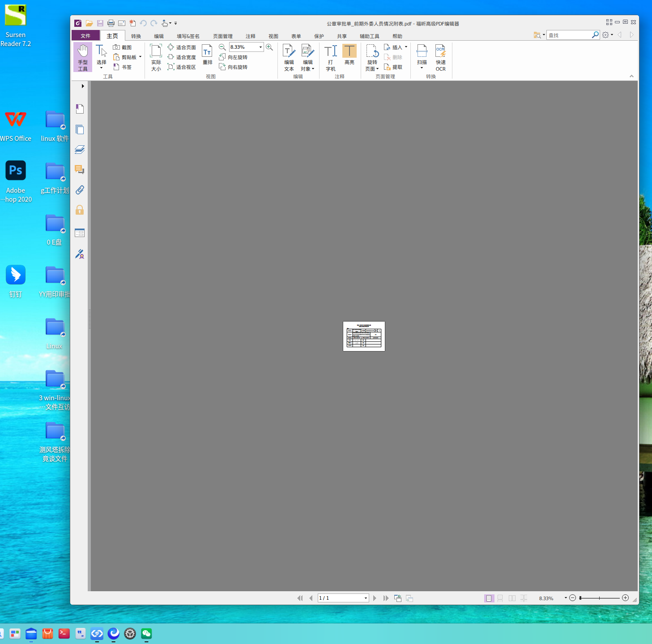Click Extract (提取) pages
This screenshot has width=652, height=644.
pos(393,67)
